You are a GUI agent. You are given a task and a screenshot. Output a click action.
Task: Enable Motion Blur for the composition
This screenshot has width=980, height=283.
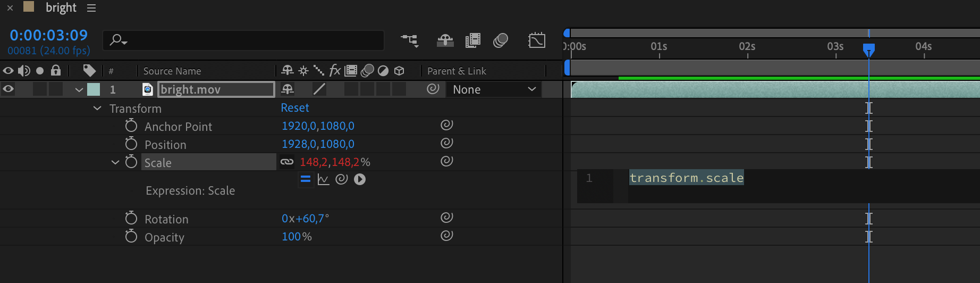coord(500,40)
